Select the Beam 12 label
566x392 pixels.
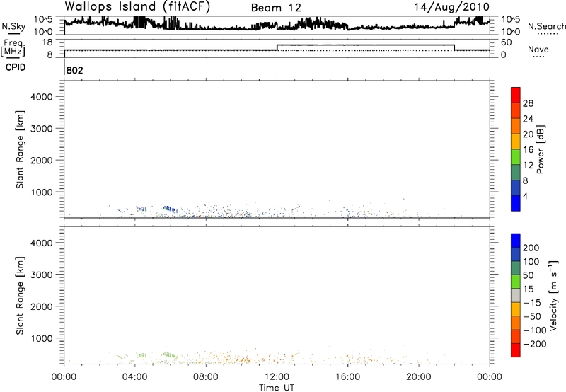pos(276,8)
